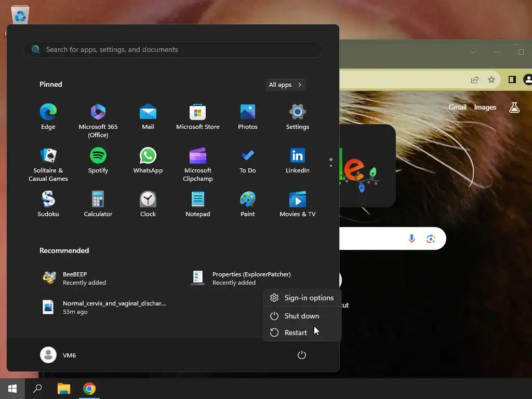Open the Edge browser pinned app
This screenshot has width=532, height=399.
[48, 117]
